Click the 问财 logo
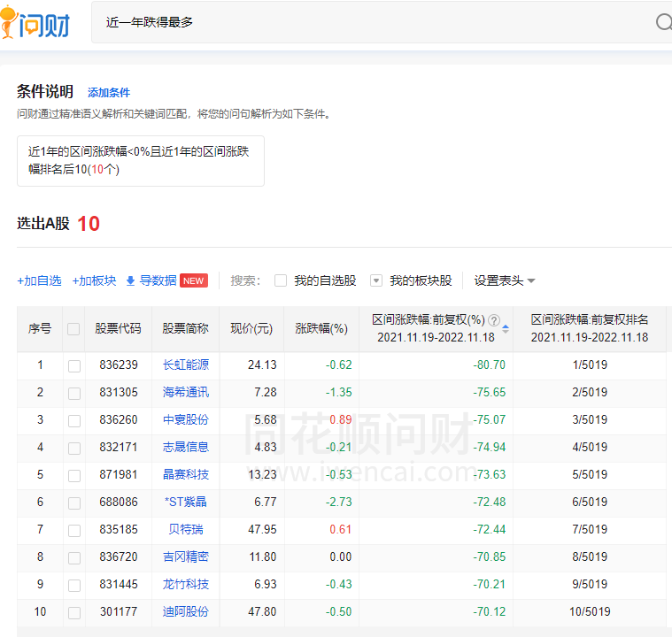Image resolution: width=672 pixels, height=637 pixels. click(x=35, y=21)
